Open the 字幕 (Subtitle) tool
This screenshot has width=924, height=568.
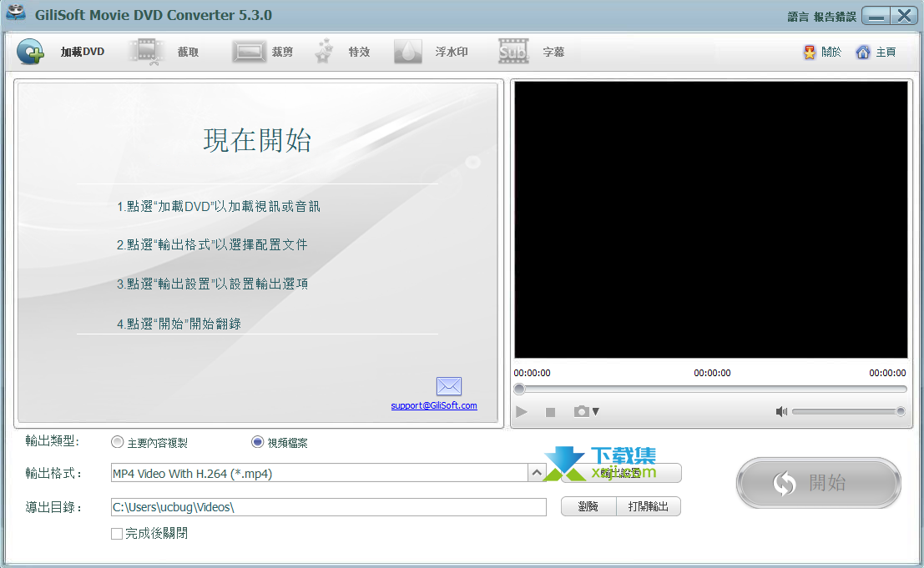coord(532,52)
